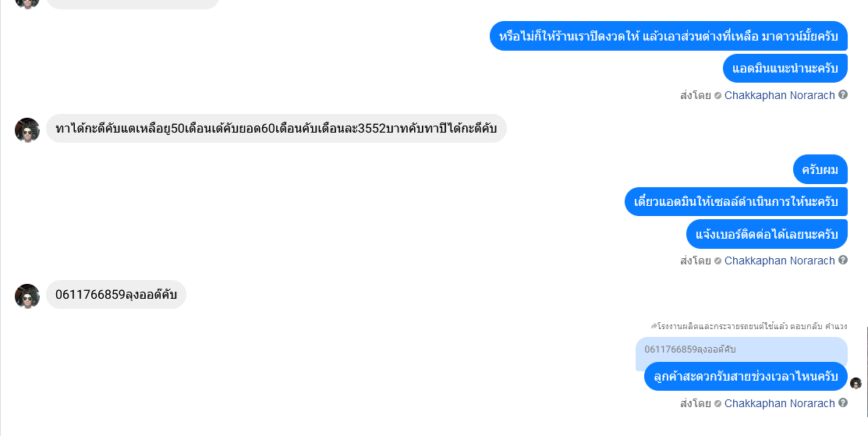Image resolution: width=868 pixels, height=436 pixels.
Task: Open customer avatar beside the 3552 baht message
Action: (x=27, y=130)
